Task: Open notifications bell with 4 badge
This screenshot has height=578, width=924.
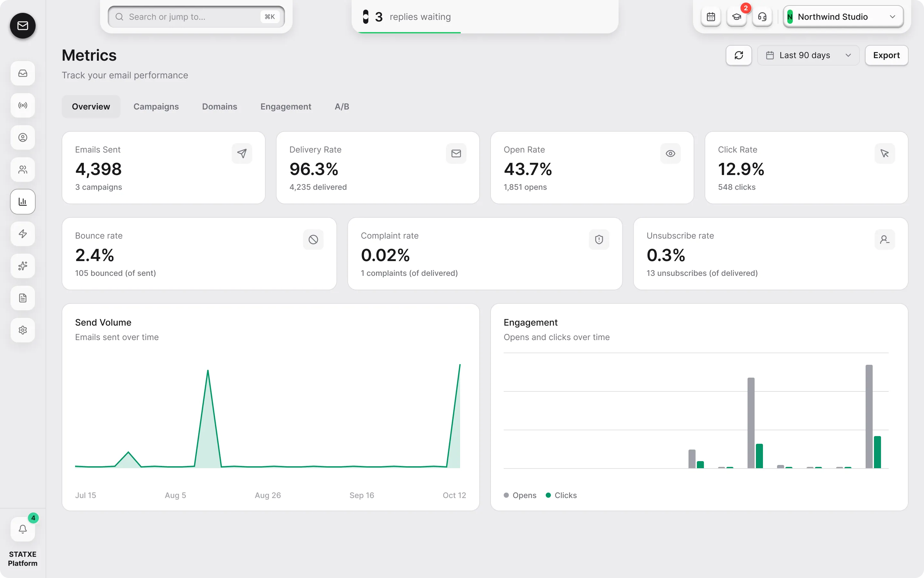Action: click(22, 529)
